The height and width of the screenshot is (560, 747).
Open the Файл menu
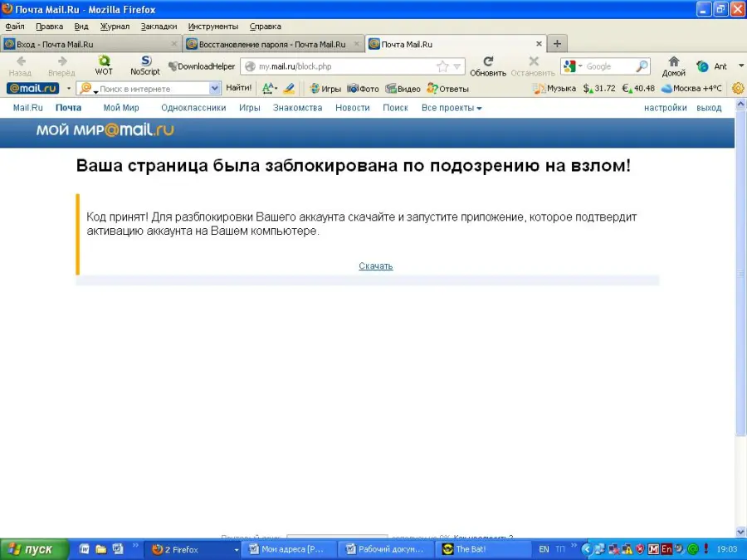15,27
